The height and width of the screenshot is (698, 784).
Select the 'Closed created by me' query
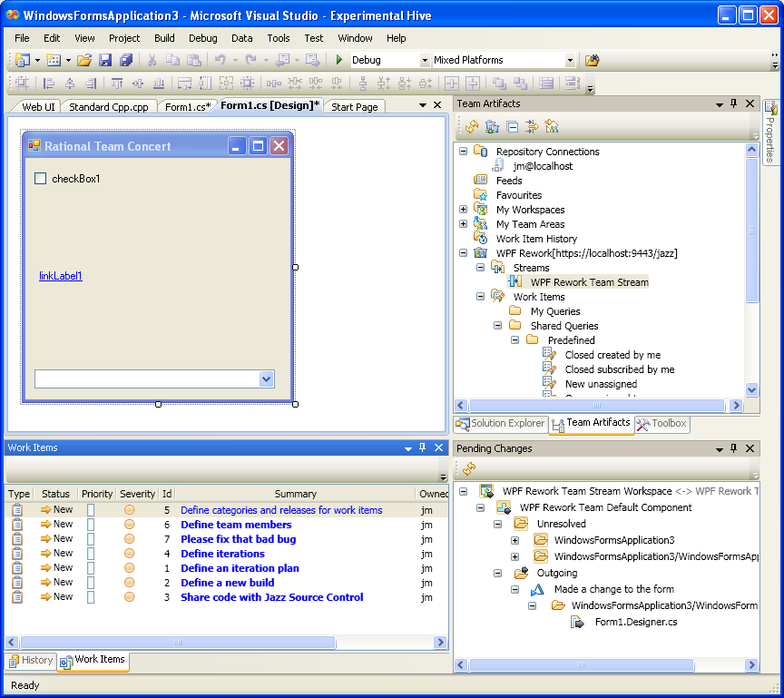[612, 355]
